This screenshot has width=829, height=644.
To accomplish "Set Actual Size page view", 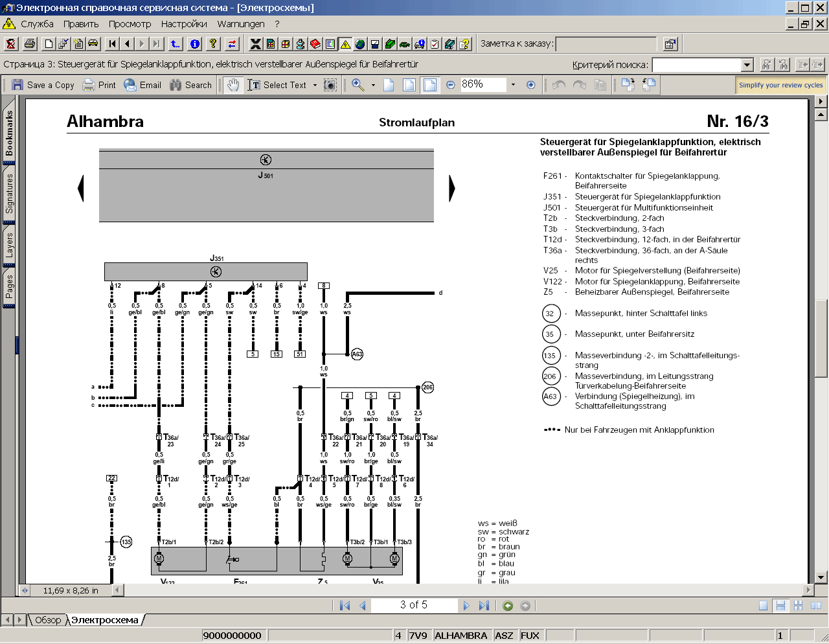I will tap(389, 85).
